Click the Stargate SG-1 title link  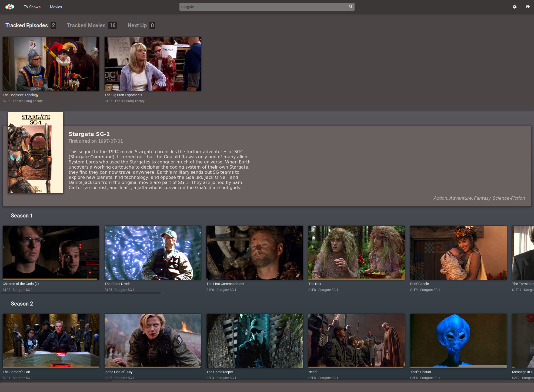coord(89,134)
